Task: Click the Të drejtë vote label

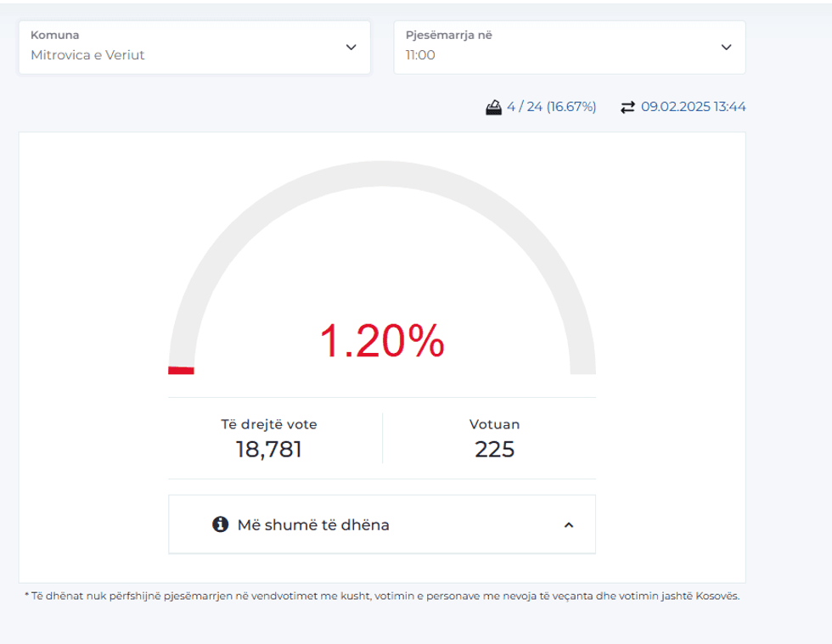Action: coord(268,424)
